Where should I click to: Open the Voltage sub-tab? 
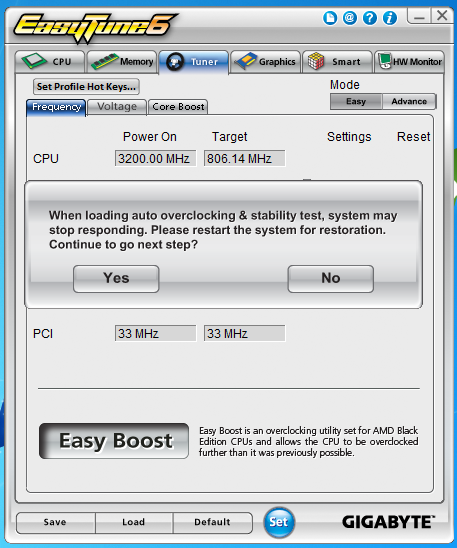coord(117,107)
